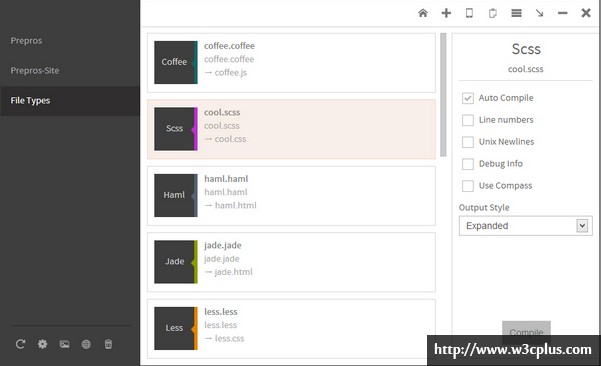Click the image optimization icon
The height and width of the screenshot is (366, 601).
point(64,344)
